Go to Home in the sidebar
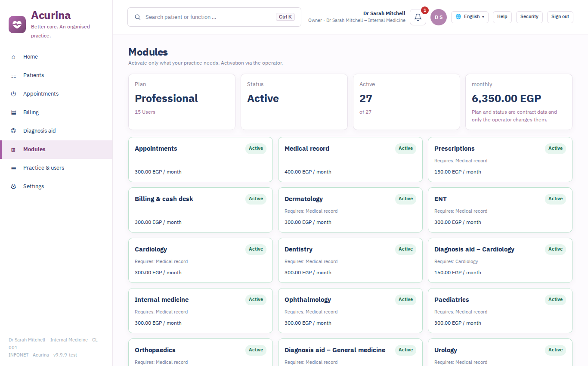588x366 pixels. (56, 57)
